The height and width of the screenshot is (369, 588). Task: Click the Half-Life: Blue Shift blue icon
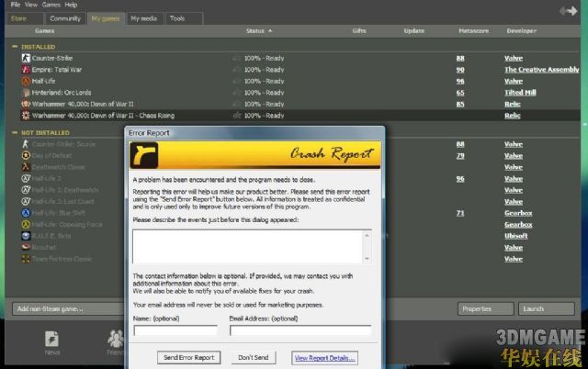click(x=26, y=213)
